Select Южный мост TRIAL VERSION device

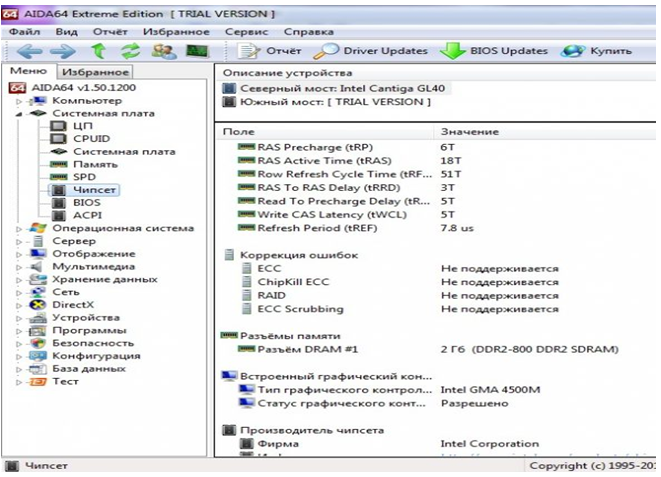point(327,102)
